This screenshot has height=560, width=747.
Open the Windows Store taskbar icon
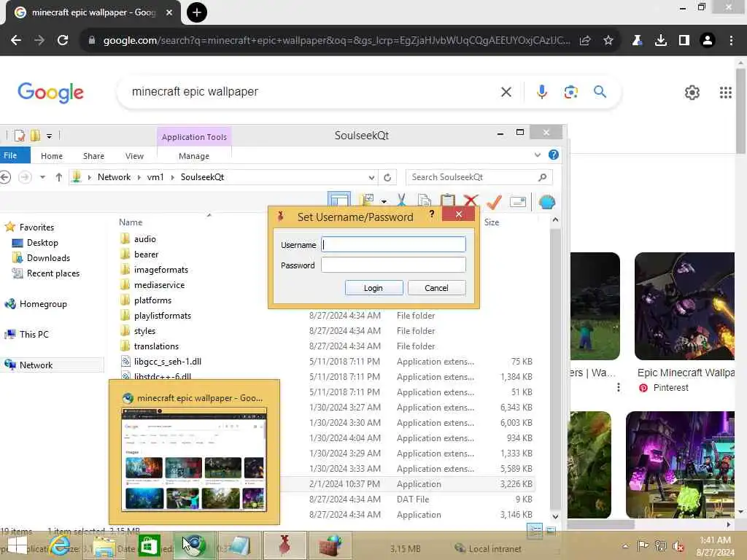149,545
